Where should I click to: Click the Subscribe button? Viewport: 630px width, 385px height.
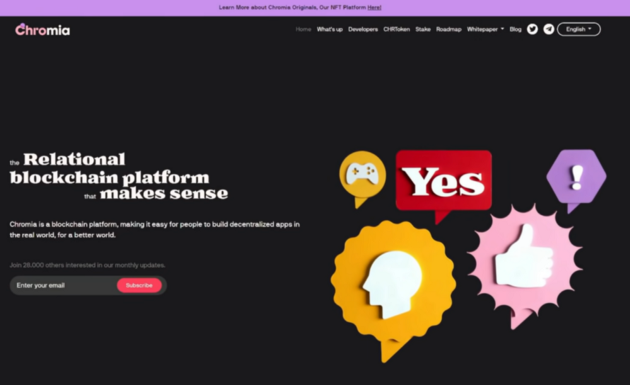pyautogui.click(x=139, y=285)
